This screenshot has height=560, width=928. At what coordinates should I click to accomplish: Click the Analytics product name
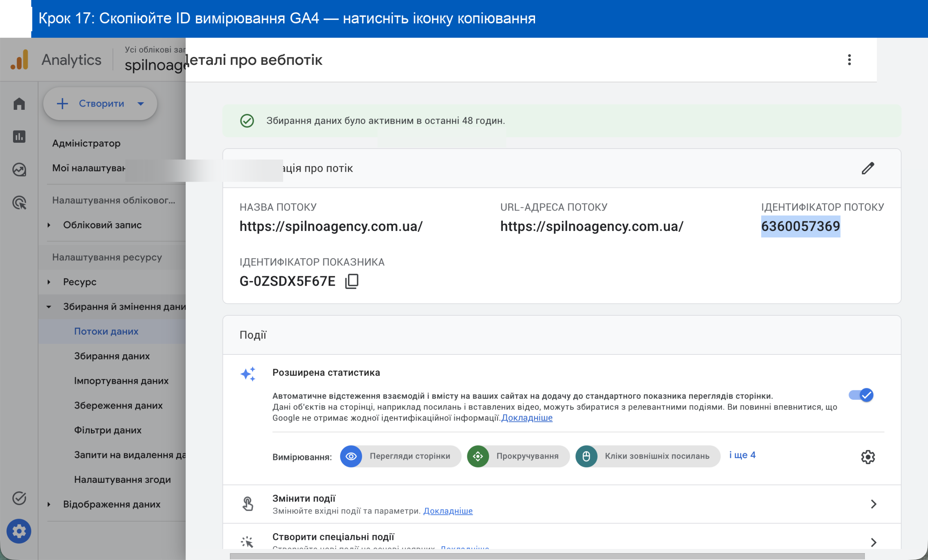tap(71, 60)
